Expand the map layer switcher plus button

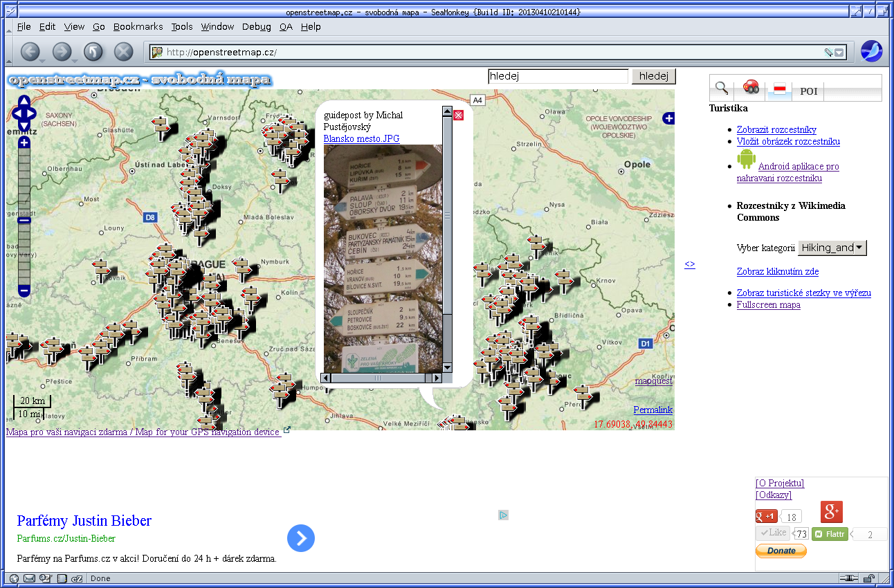[x=668, y=118]
